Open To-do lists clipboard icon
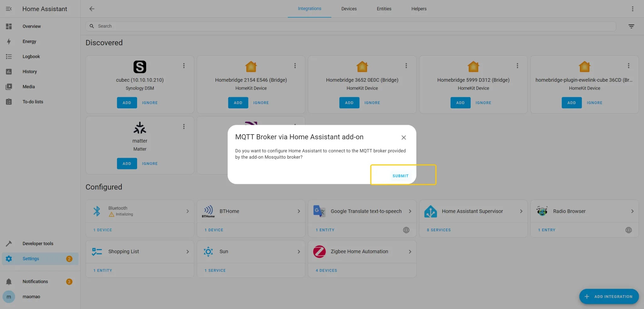Viewport: 644px width, 309px height. pyautogui.click(x=9, y=102)
